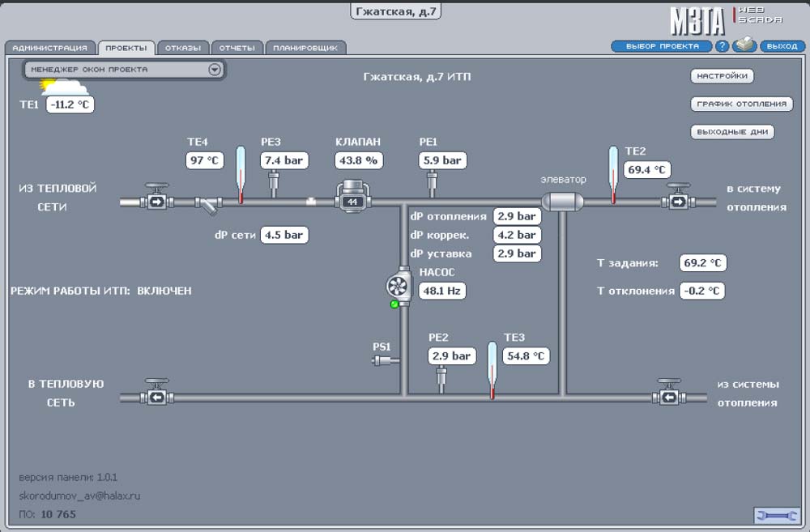Open the График отопления button
Screen dimensions: 810x532
[x=741, y=104]
